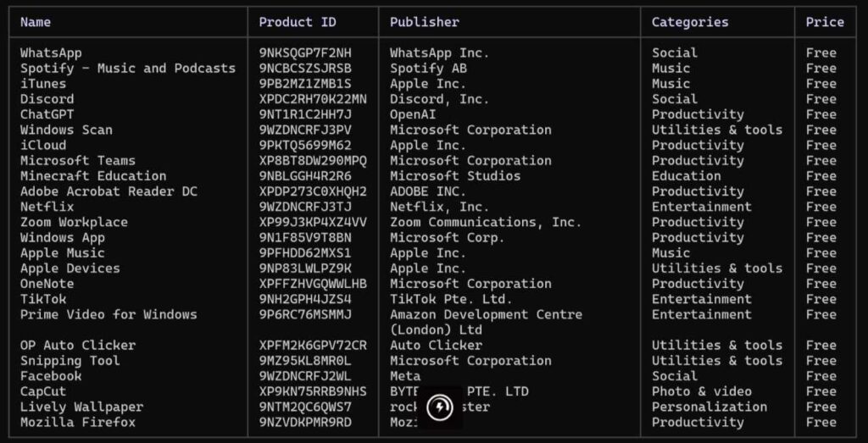
Task: Click the Amazon Development Centre publisher text
Action: pos(485,314)
